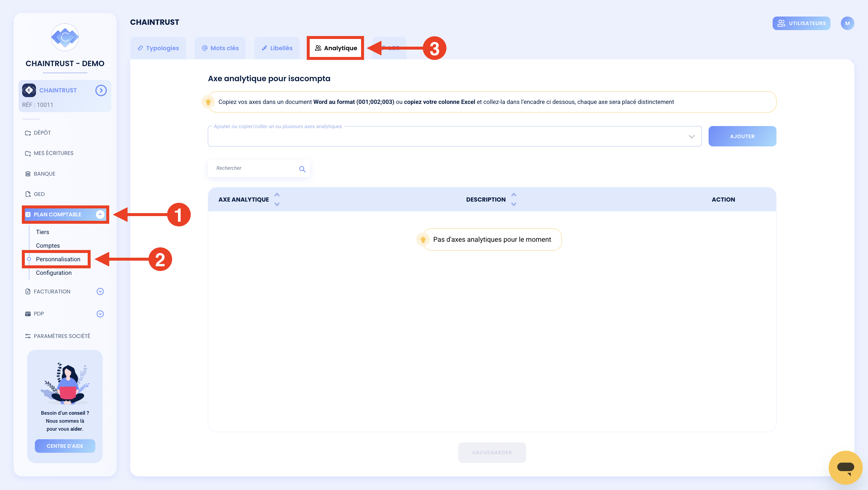This screenshot has width=868, height=490.
Task: Click the MES ÉCRITURES folder icon
Action: coord(28,153)
